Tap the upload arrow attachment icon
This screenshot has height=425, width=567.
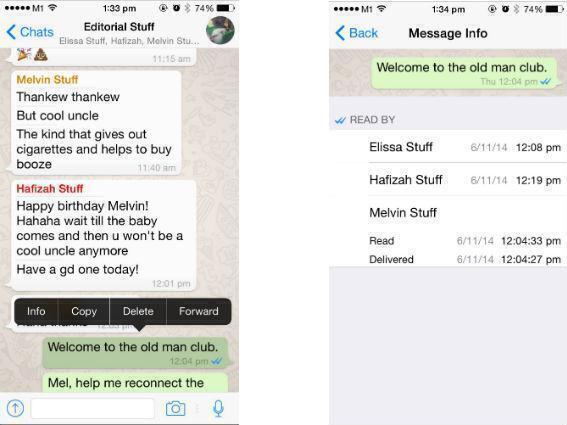(x=15, y=408)
